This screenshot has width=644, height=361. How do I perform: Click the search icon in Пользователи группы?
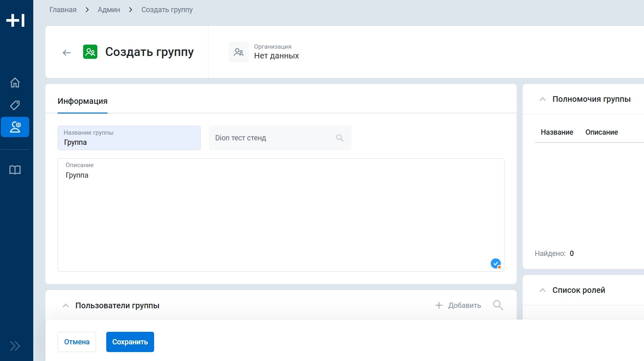(x=498, y=305)
